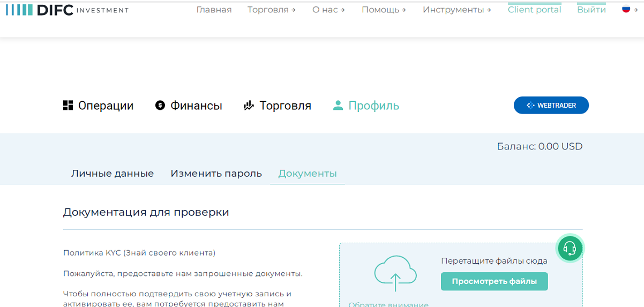Click Политика KYC (Знай своего клиента) text

point(139,252)
